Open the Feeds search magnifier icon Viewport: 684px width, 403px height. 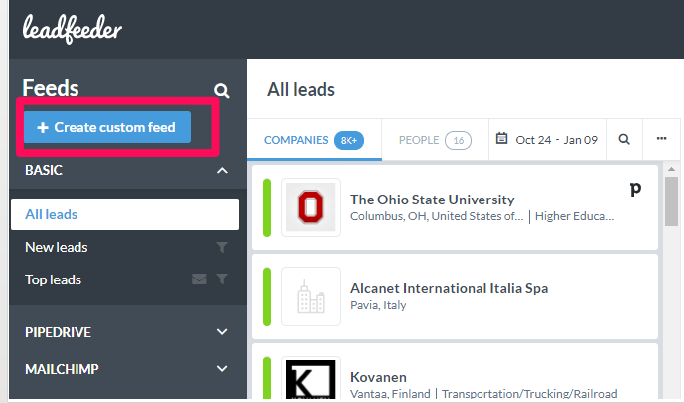click(222, 91)
